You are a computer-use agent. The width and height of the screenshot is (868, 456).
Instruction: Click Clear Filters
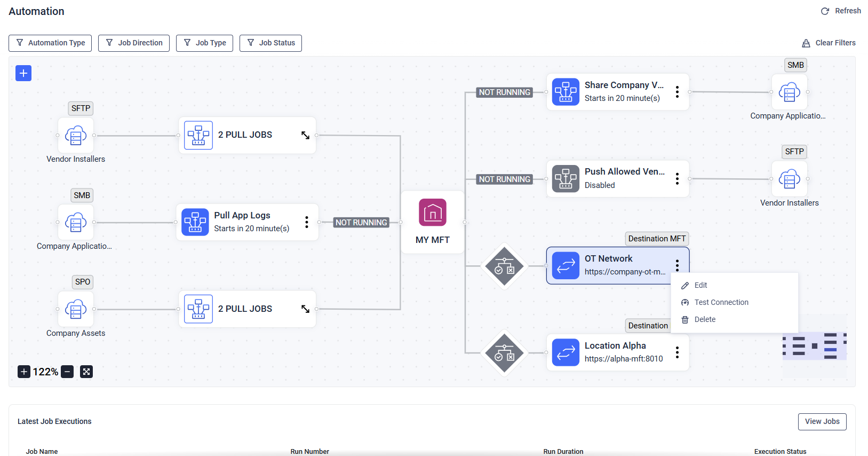(x=829, y=43)
